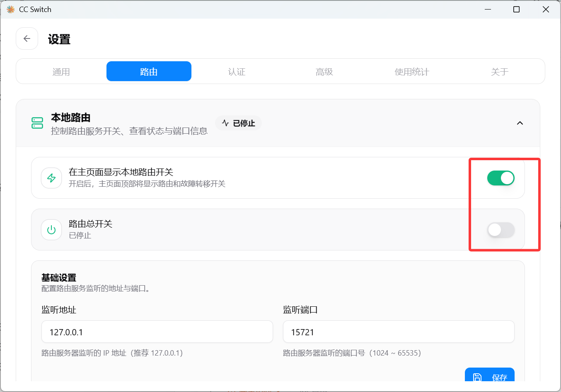Click the 基础设置 heading

(x=59, y=278)
